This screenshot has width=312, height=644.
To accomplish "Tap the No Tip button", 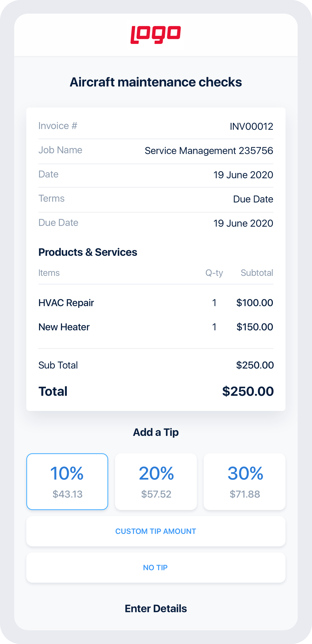I will (x=156, y=567).
